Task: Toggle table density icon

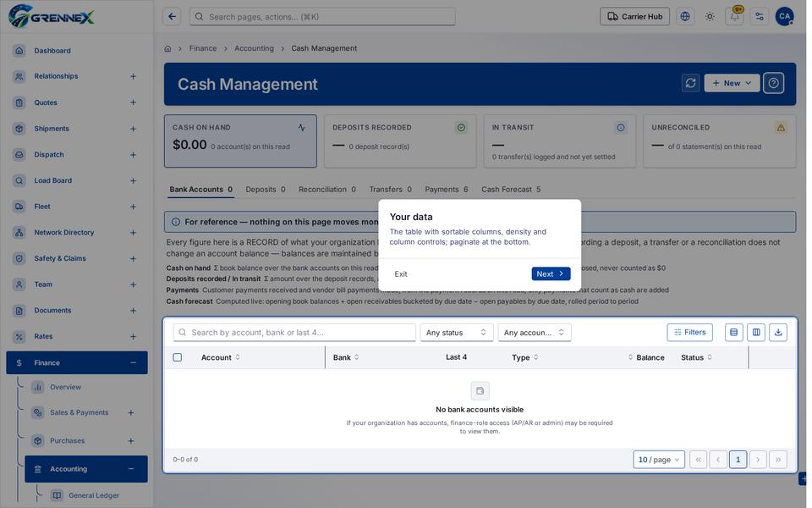Action: point(734,332)
